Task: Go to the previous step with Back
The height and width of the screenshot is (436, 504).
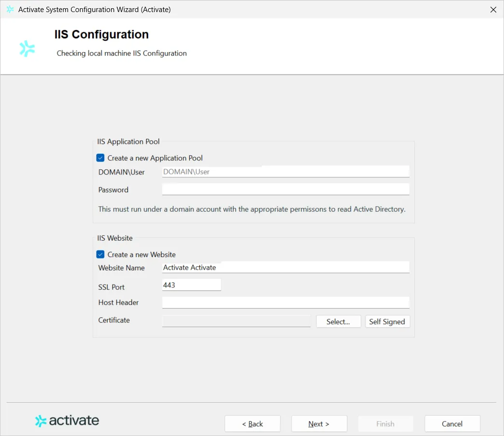Action: 252,424
